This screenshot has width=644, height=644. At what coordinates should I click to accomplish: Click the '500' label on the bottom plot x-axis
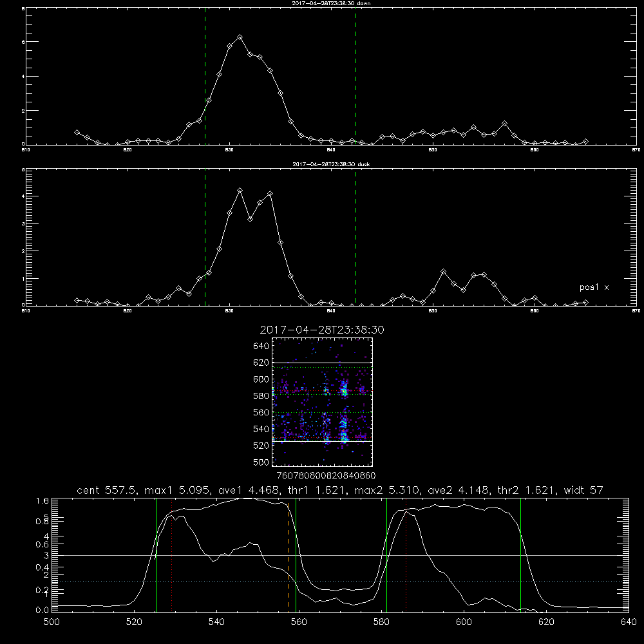point(52,622)
